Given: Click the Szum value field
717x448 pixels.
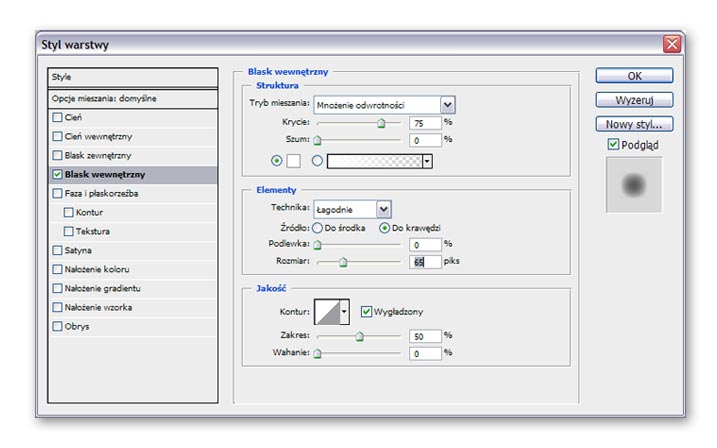Looking at the screenshot, I should pos(425,140).
